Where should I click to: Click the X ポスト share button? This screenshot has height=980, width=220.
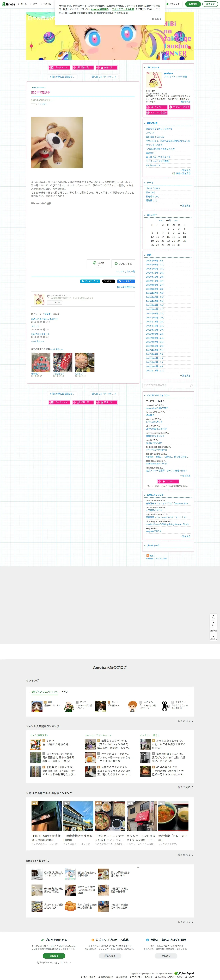pos(108,281)
